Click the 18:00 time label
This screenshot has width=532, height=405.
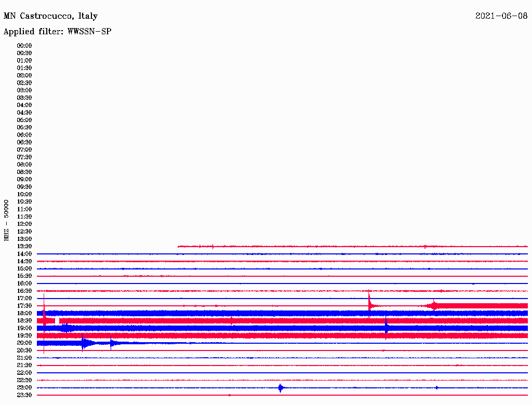pyautogui.click(x=24, y=314)
